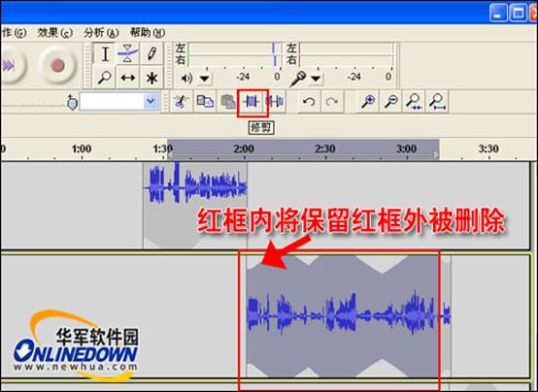Open the 分析 (Analyze) menu
Viewport: 538px width, 392px height.
click(101, 33)
